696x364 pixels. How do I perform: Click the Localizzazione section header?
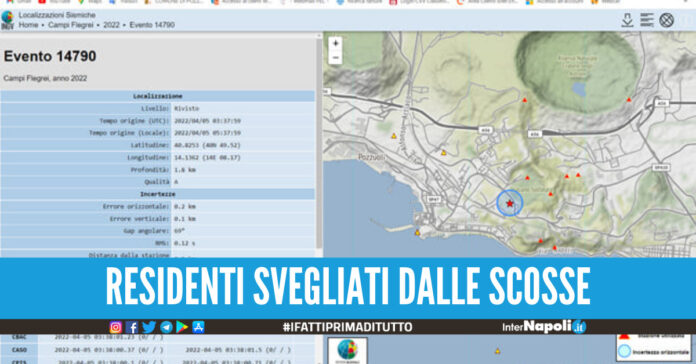[x=158, y=96]
